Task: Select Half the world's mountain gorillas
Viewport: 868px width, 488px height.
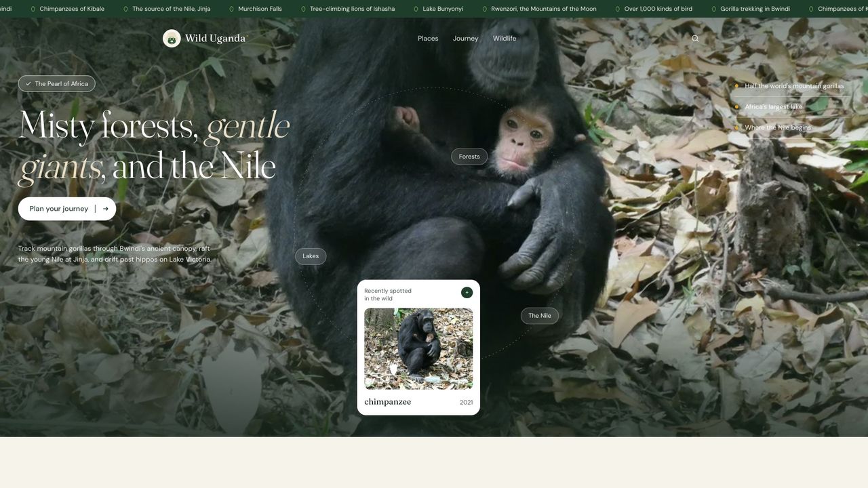Action: 794,86
